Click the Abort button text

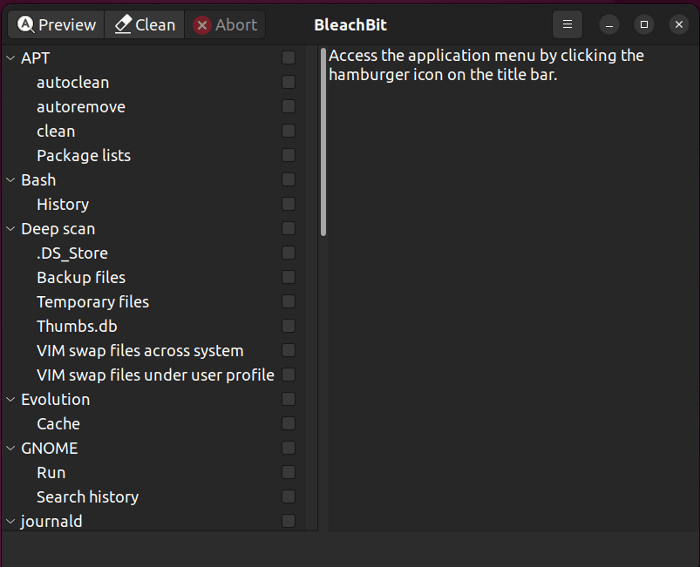pyautogui.click(x=236, y=25)
